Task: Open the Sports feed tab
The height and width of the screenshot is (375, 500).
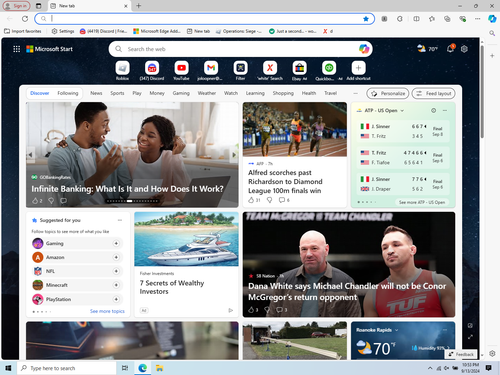Action: [117, 93]
